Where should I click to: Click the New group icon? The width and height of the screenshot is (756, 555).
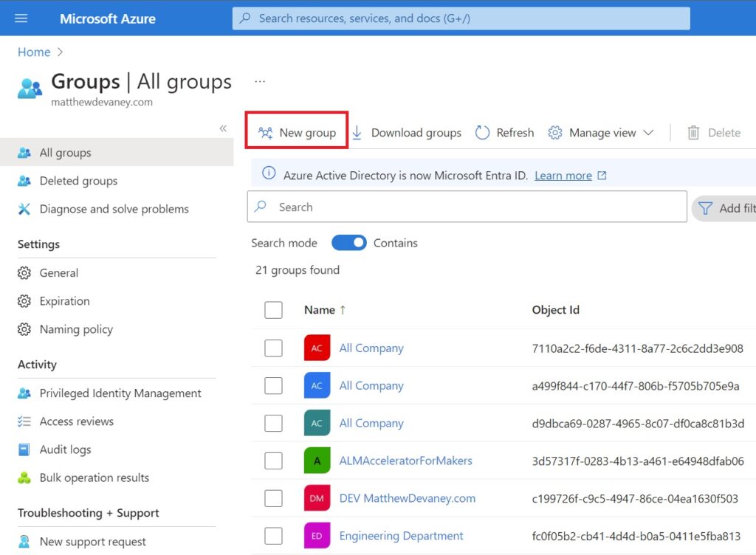(x=265, y=133)
